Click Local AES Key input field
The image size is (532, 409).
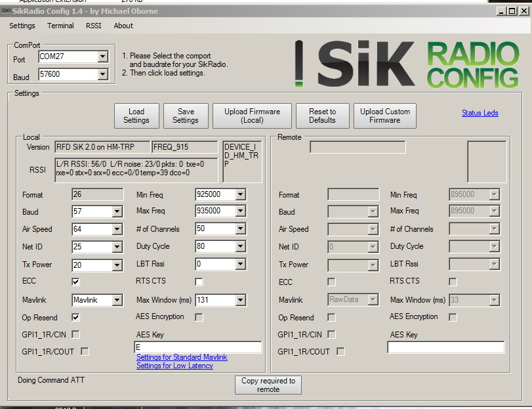[x=198, y=347]
